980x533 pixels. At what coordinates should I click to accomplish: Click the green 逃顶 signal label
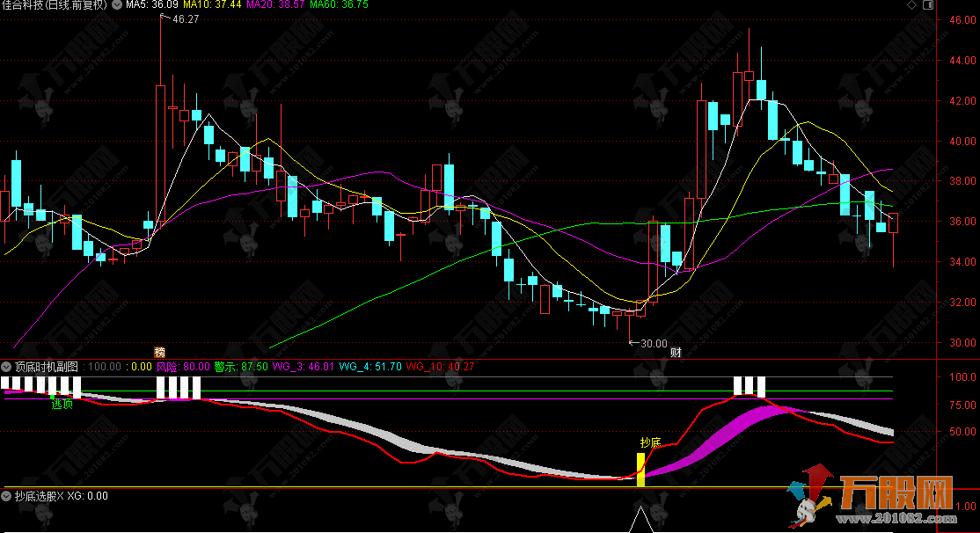click(62, 405)
